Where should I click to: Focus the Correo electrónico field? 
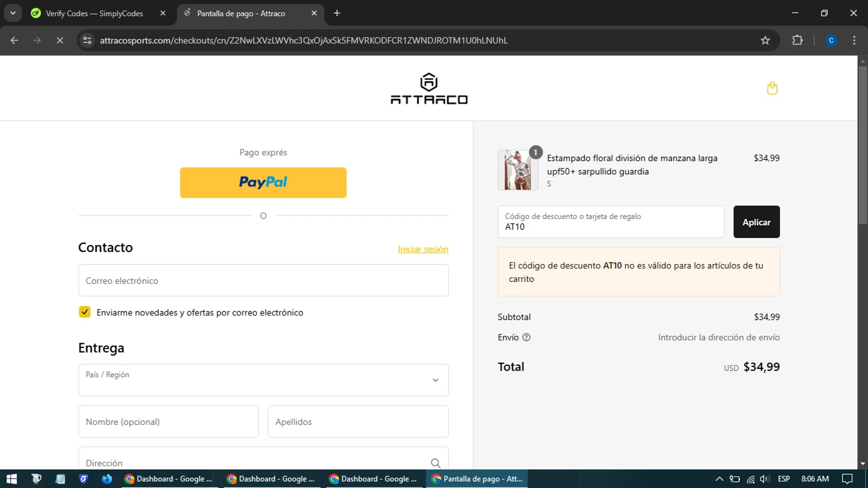click(263, 280)
